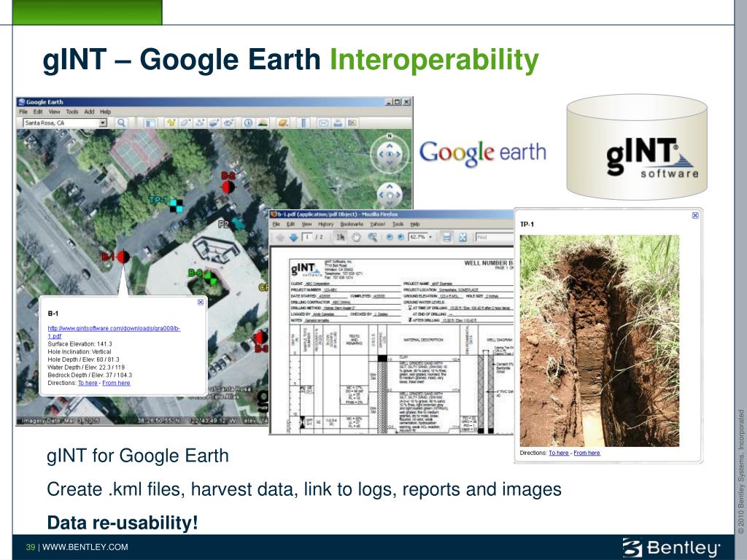Open the ruler tool in Google Earth toolbar

coord(303,122)
